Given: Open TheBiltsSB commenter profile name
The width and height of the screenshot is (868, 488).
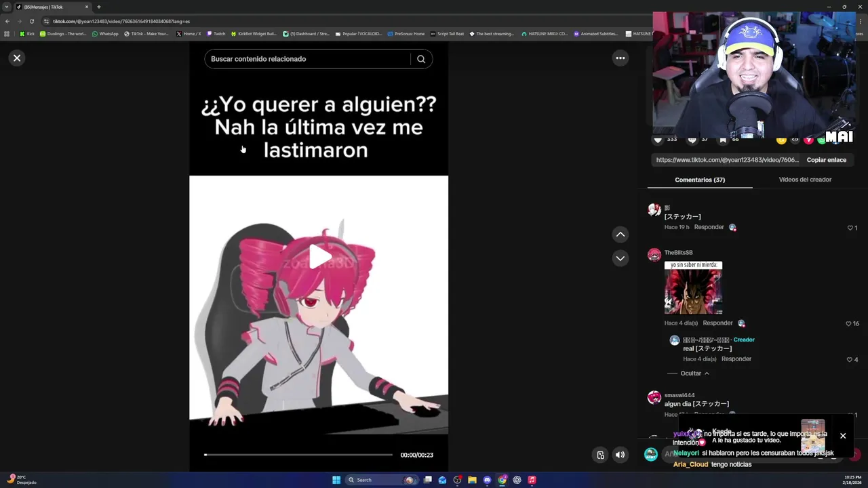Looking at the screenshot, I should [678, 253].
